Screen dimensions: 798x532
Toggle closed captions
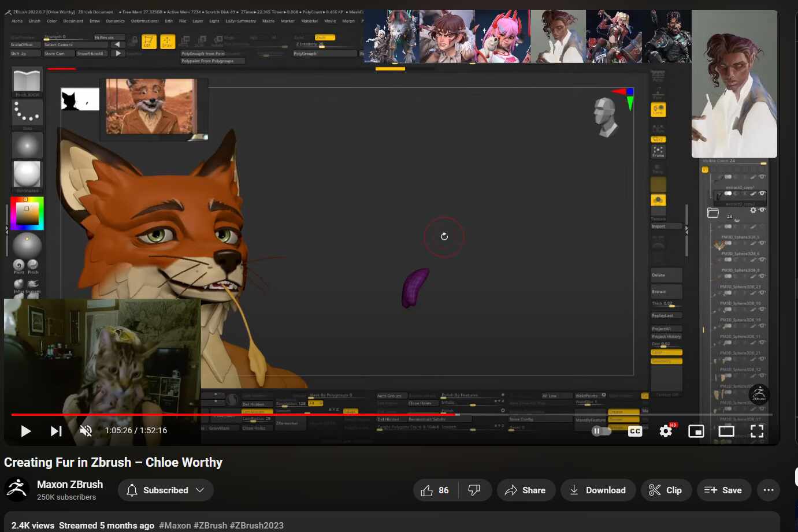[x=635, y=431]
